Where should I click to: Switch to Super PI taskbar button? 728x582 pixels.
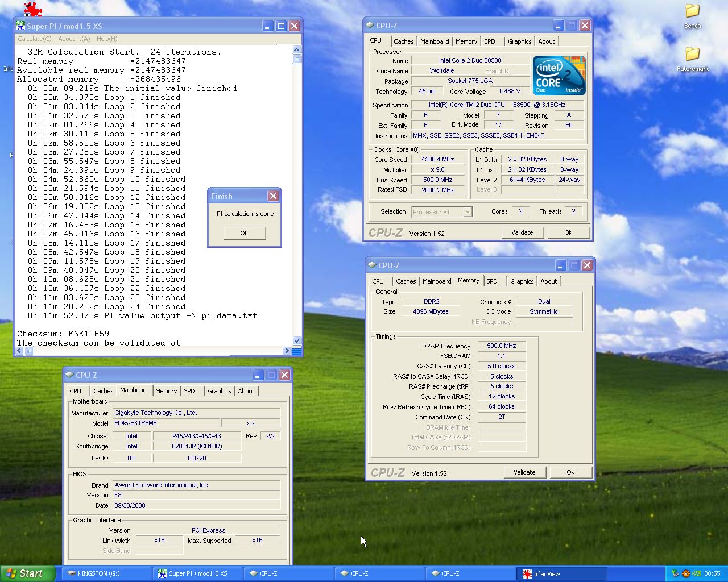[x=197, y=573]
